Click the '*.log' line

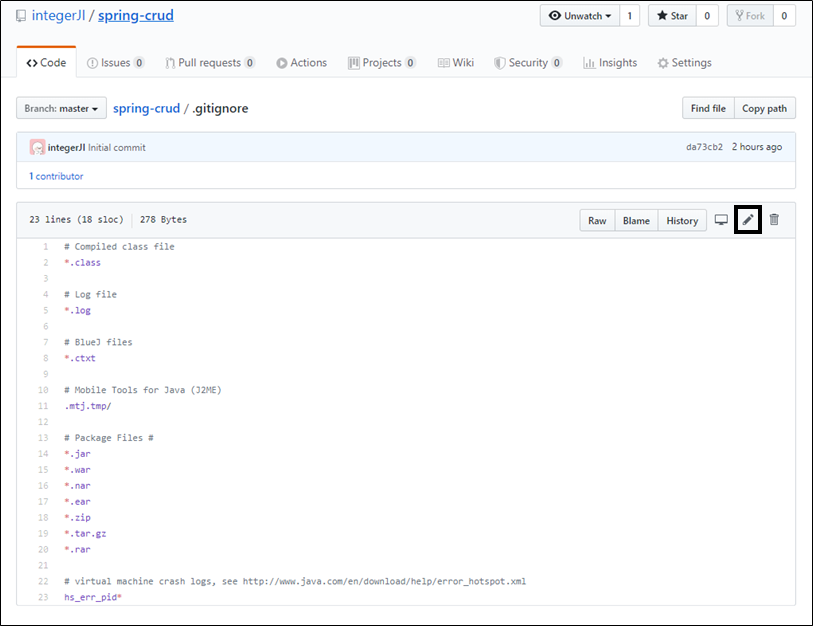pyautogui.click(x=77, y=310)
